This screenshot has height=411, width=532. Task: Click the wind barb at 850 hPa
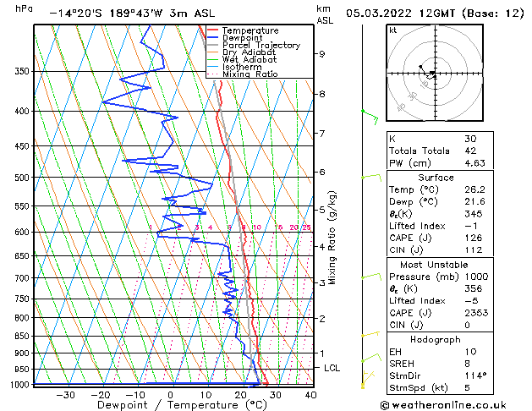(370, 335)
